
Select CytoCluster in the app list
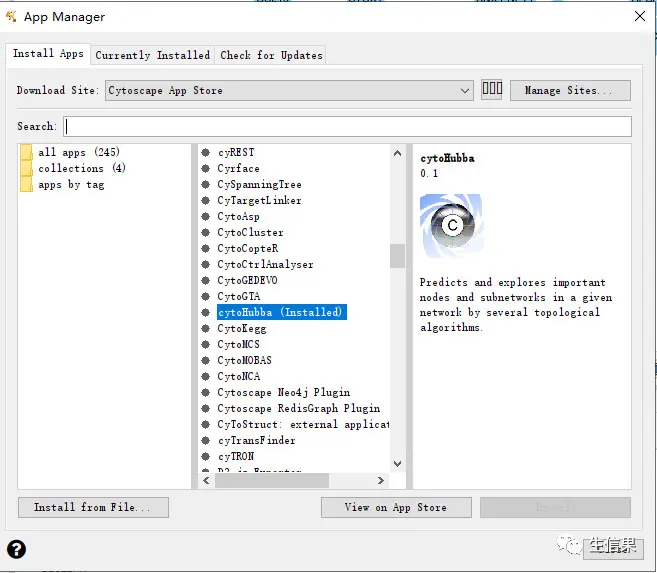(x=250, y=232)
